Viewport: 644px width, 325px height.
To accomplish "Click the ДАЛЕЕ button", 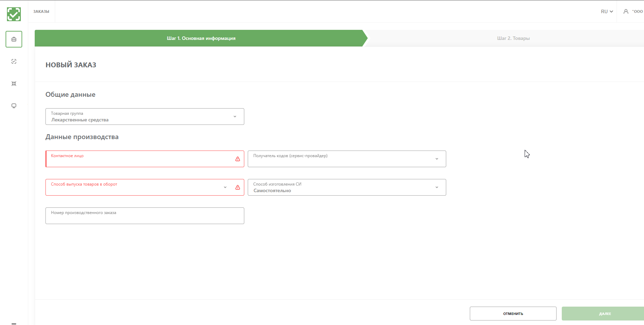I will [x=603, y=314].
